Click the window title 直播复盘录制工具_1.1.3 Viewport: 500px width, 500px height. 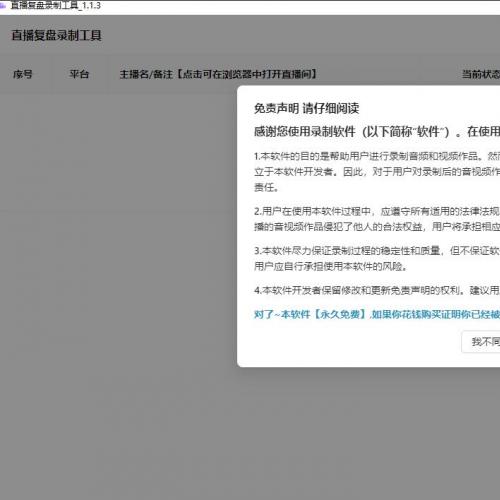click(x=56, y=6)
